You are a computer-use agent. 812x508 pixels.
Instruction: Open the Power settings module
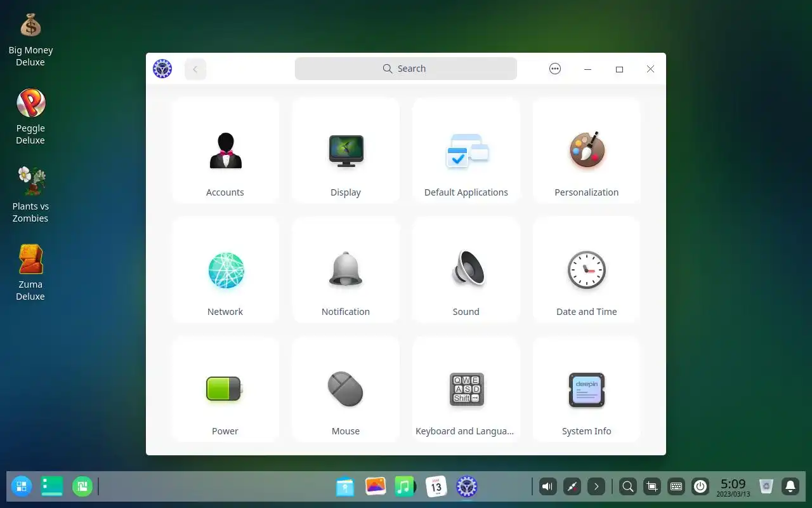(x=225, y=389)
